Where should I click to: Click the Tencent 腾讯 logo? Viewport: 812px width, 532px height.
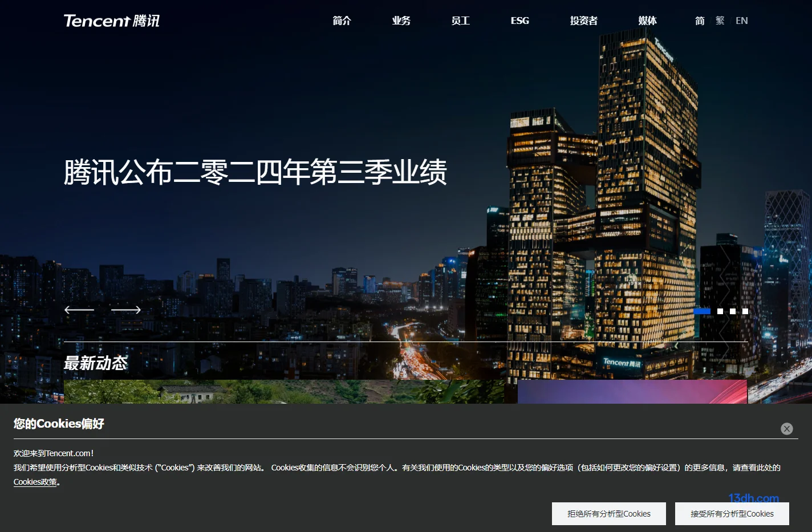pos(112,21)
